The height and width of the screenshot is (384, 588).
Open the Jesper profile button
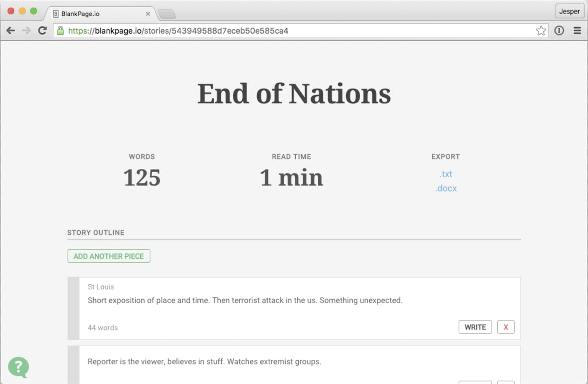(570, 11)
